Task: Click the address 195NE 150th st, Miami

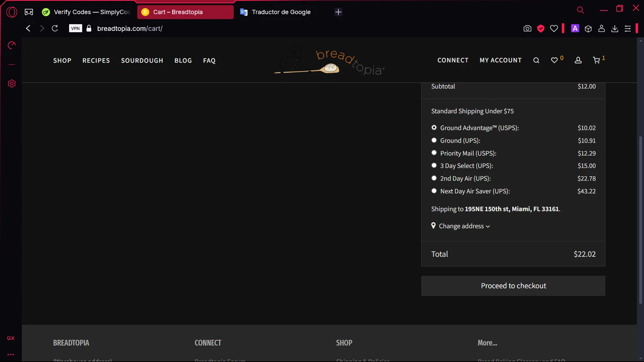Action: click(x=512, y=209)
